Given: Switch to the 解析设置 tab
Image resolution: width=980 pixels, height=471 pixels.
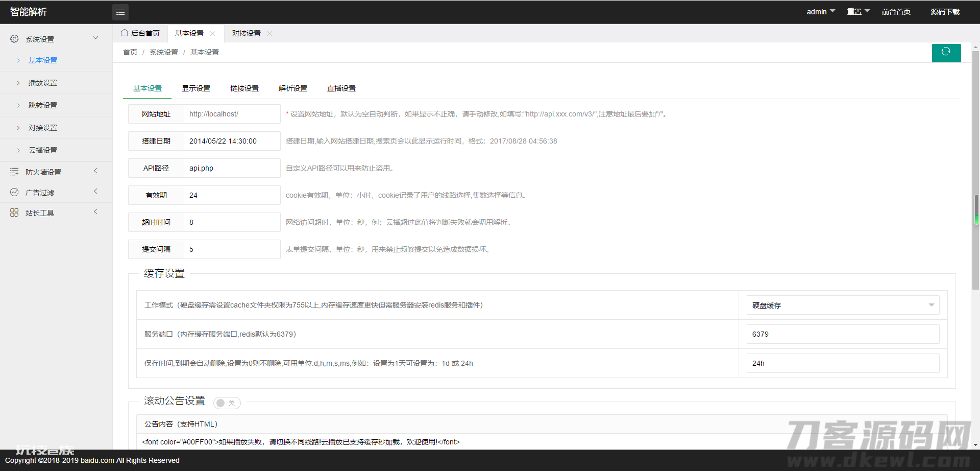Looking at the screenshot, I should point(293,88).
